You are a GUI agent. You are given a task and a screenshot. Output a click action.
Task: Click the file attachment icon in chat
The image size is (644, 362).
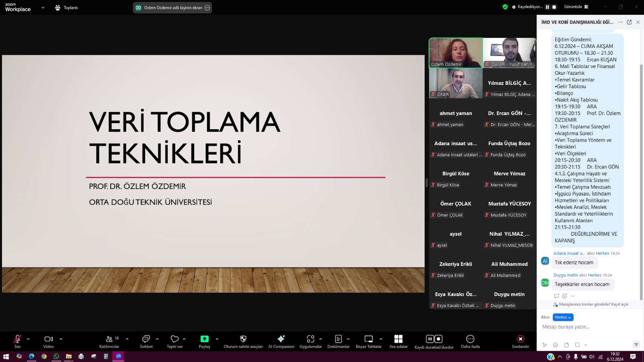pos(566,345)
